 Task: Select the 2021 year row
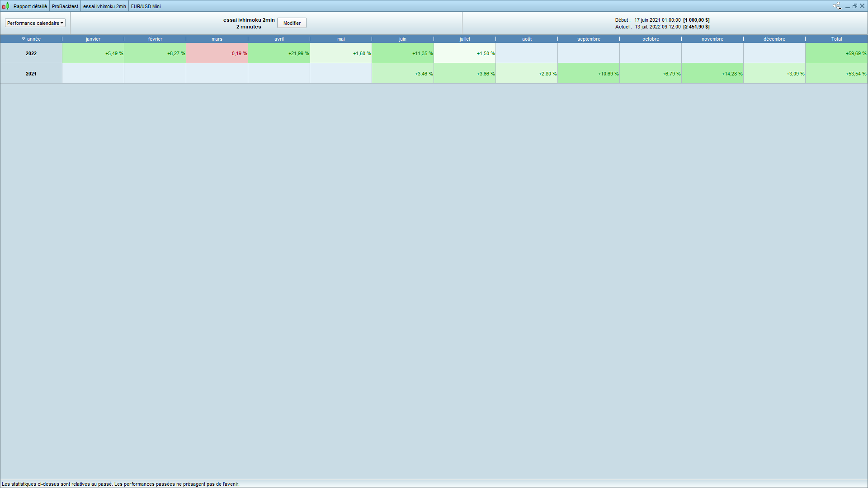point(31,74)
